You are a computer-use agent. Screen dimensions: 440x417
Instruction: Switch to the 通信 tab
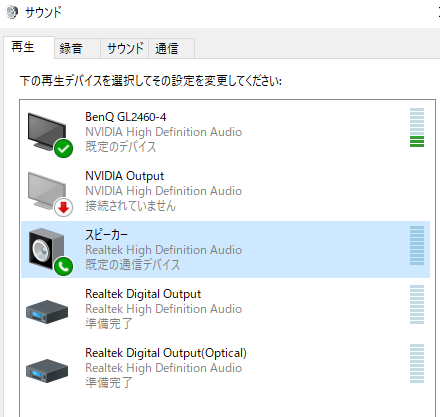click(x=171, y=49)
